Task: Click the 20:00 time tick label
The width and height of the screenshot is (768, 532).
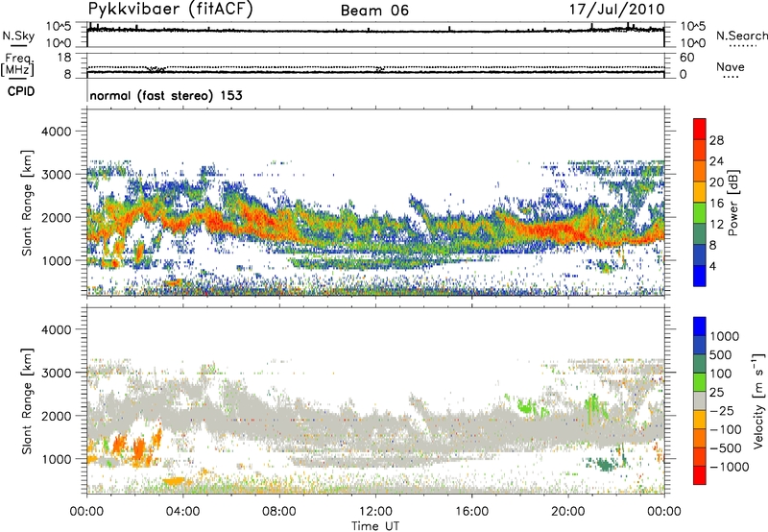Action: [568, 512]
